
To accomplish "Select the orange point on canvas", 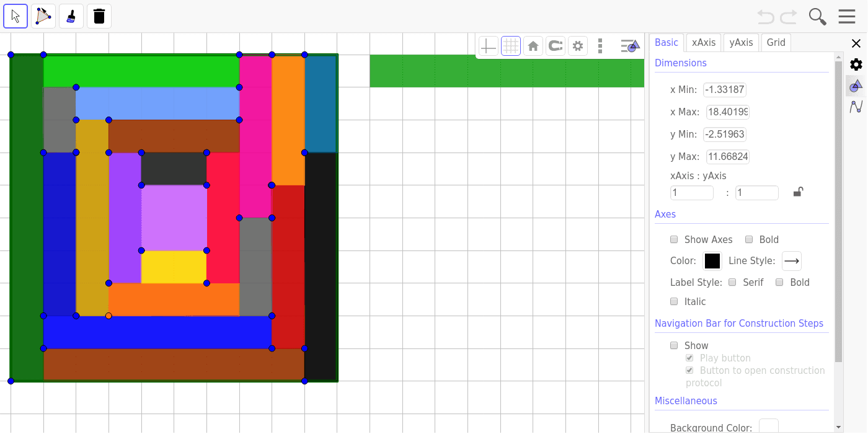I will 108,316.
